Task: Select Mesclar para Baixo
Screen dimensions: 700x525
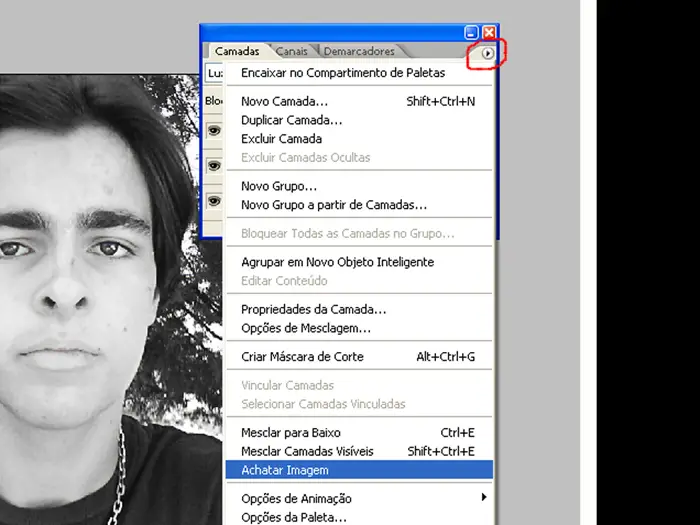Action: [291, 433]
